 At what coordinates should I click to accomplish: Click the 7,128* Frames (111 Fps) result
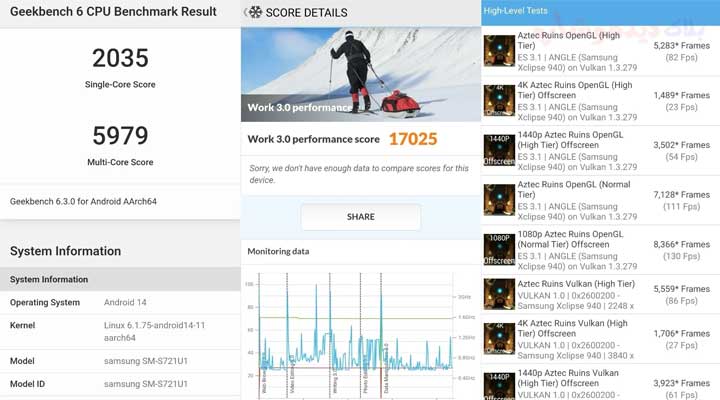coord(681,201)
